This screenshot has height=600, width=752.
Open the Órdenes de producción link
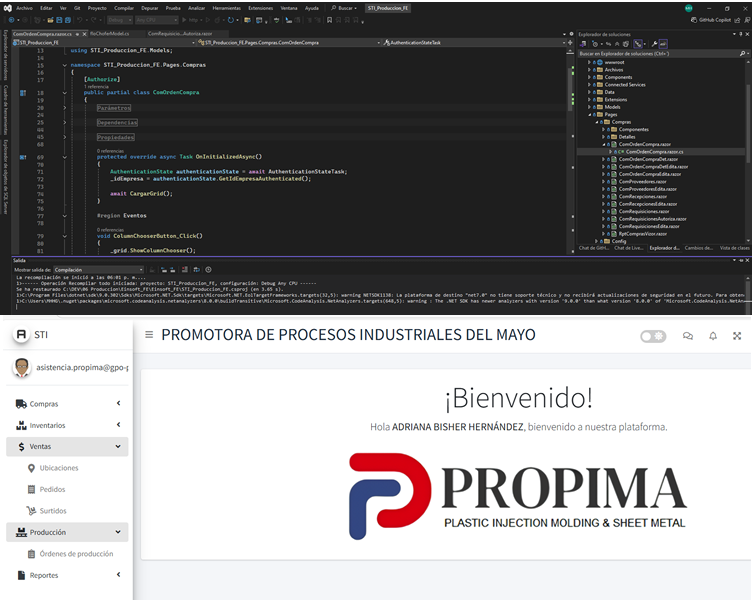(76, 554)
